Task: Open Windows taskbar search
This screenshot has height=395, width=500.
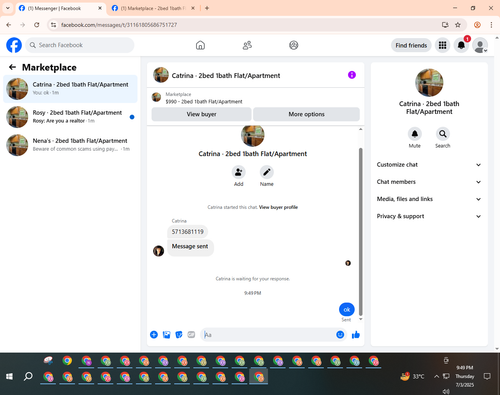Action: tap(28, 376)
